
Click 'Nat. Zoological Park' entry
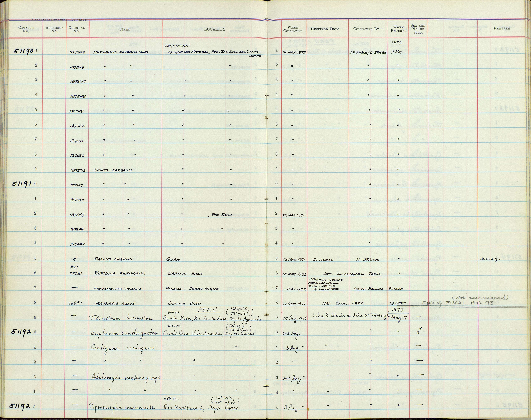(352, 274)
